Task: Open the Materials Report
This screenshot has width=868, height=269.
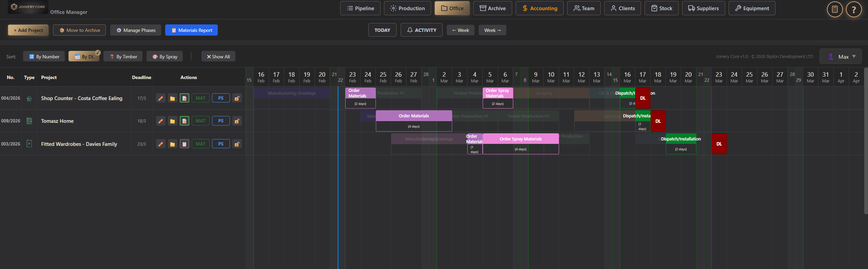Action: click(192, 30)
